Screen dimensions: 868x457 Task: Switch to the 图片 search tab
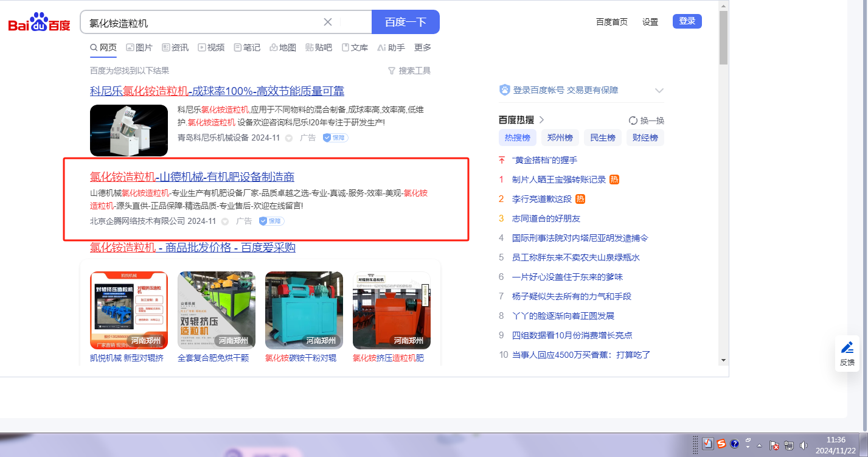point(139,47)
